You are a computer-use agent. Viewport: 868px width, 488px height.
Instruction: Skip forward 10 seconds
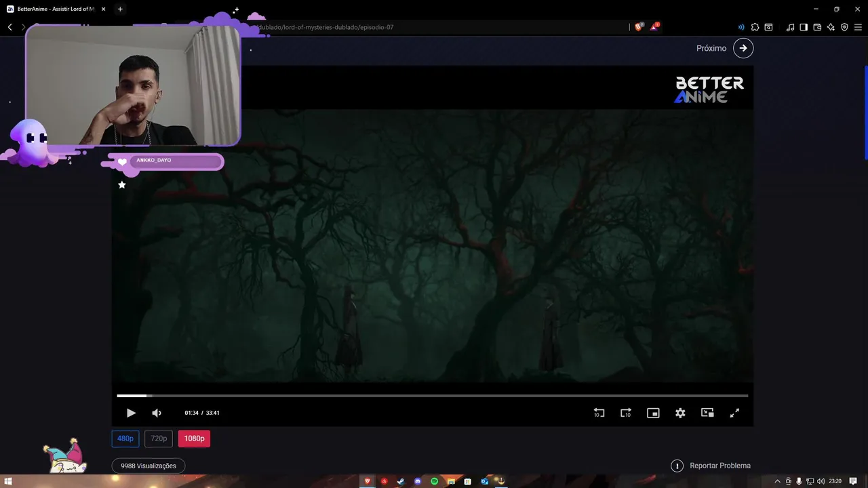[x=626, y=413]
